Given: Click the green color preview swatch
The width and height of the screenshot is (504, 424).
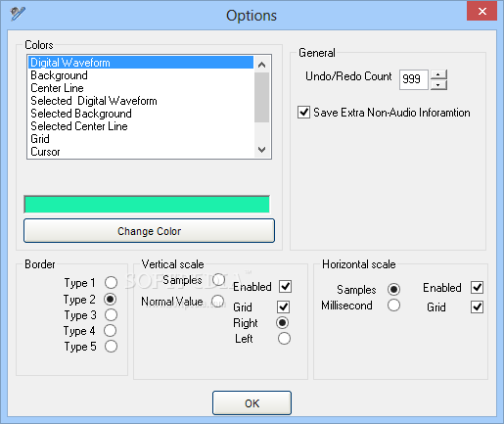Looking at the screenshot, I should [x=147, y=205].
